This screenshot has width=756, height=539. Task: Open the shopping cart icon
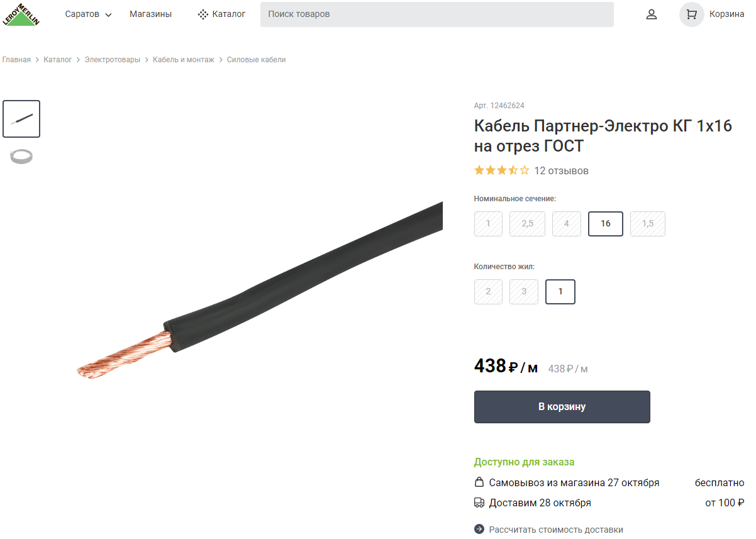click(x=692, y=14)
